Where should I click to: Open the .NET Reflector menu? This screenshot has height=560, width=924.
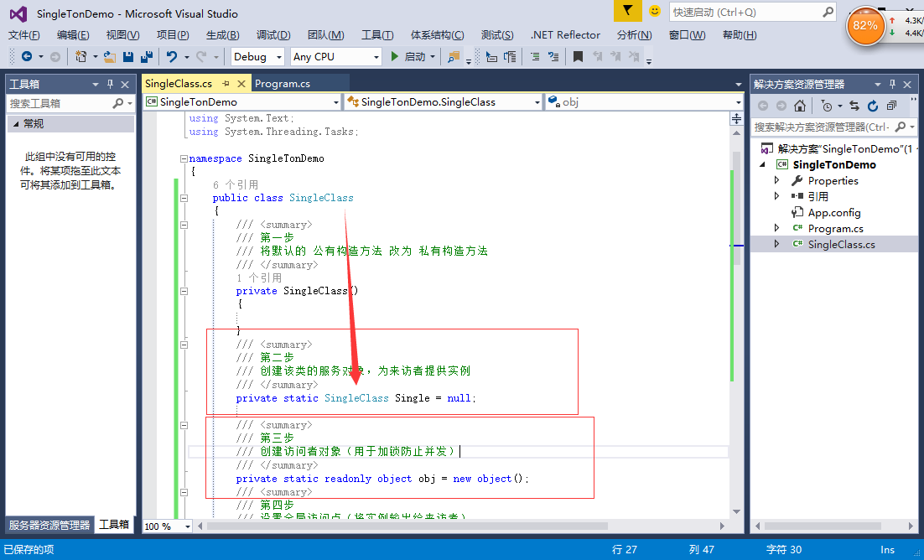click(x=565, y=34)
